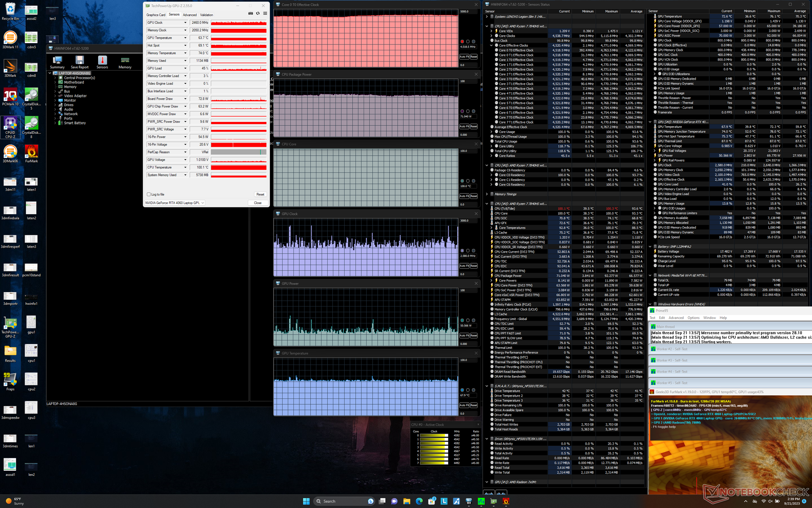812x508 pixels.
Task: Click Auto Fit on Core 0 T0 graph
Action: click(x=464, y=57)
